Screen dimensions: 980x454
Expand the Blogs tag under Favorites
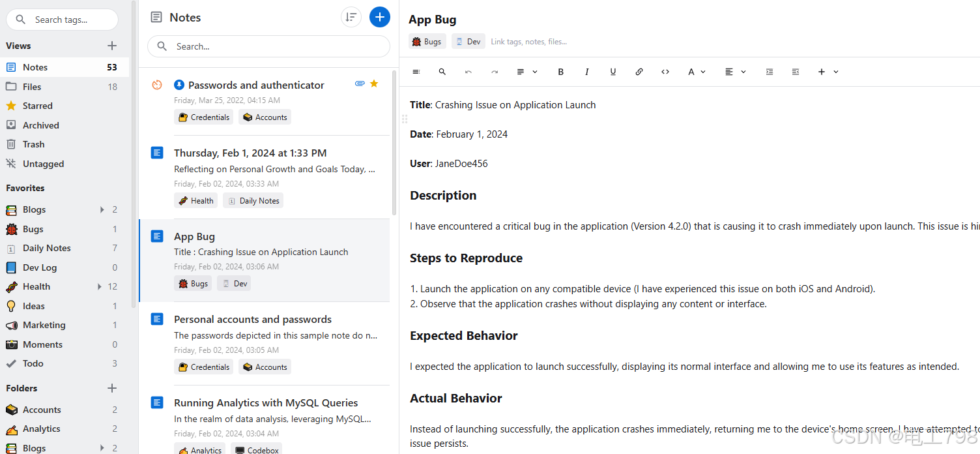click(x=102, y=209)
